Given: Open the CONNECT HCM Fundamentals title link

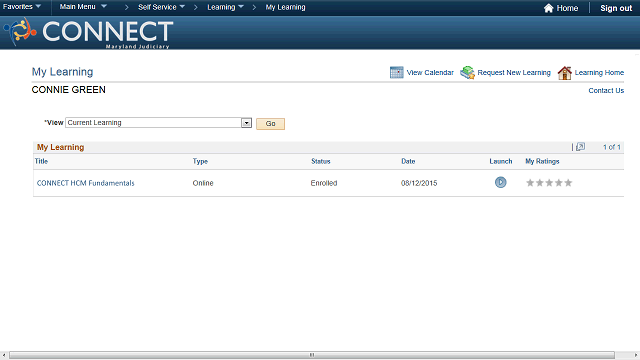Looking at the screenshot, I should point(85,183).
